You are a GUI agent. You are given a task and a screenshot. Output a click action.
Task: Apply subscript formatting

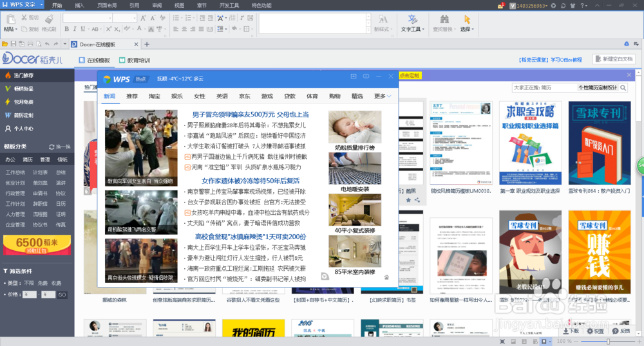pos(117,29)
